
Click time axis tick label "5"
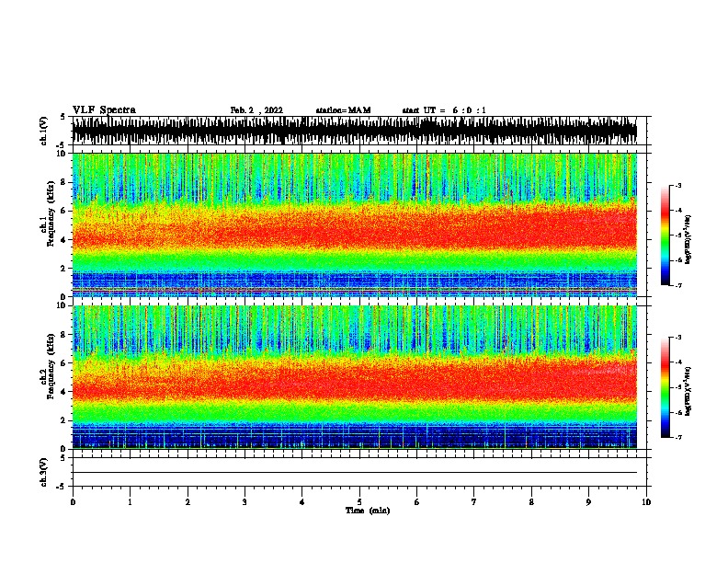click(359, 502)
